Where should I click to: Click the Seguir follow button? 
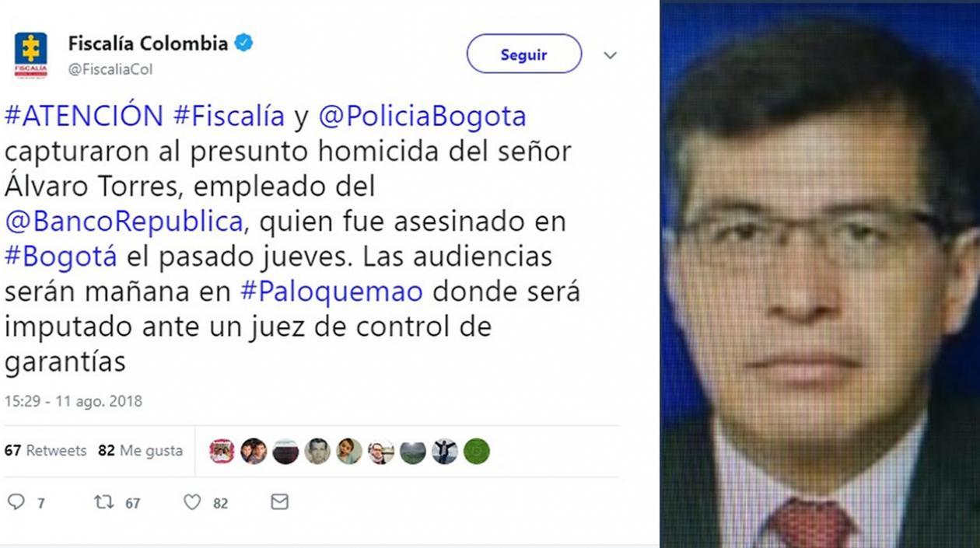click(x=524, y=54)
